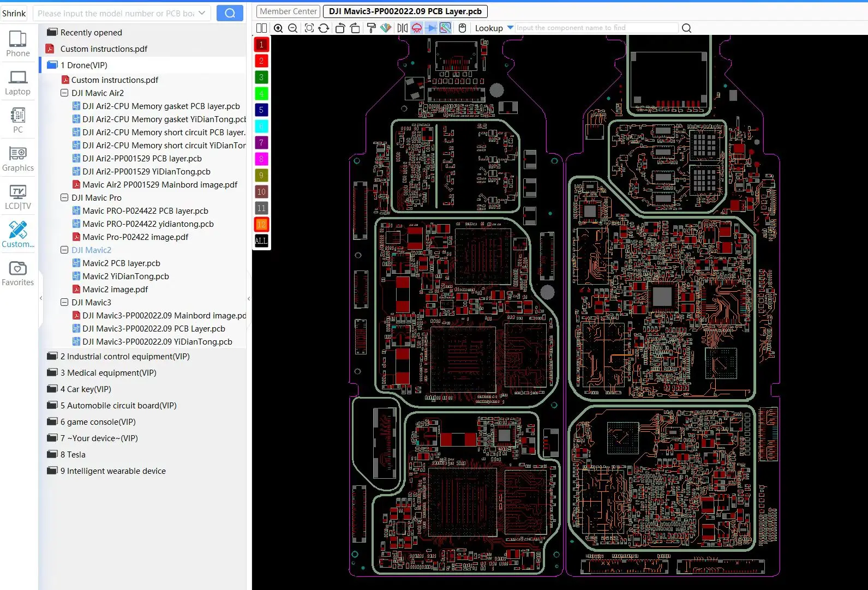Toggle the diode symbol button
The height and width of the screenshot is (590, 868).
(x=431, y=28)
